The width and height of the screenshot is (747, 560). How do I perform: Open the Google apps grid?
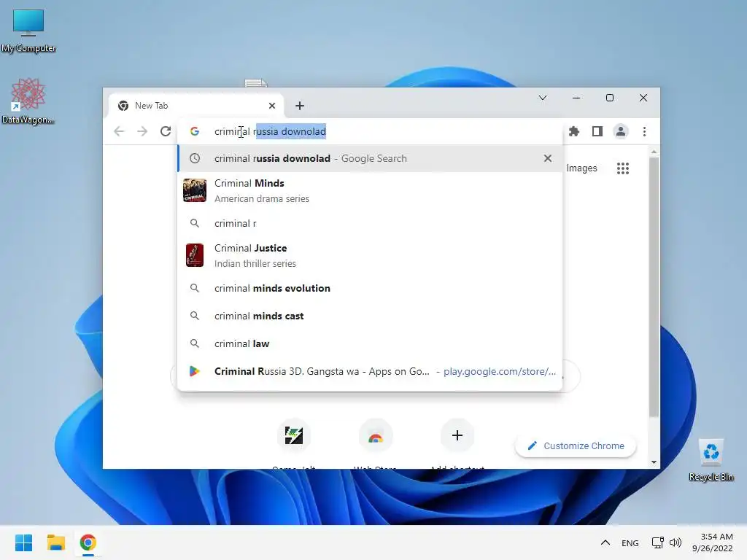[x=623, y=168]
